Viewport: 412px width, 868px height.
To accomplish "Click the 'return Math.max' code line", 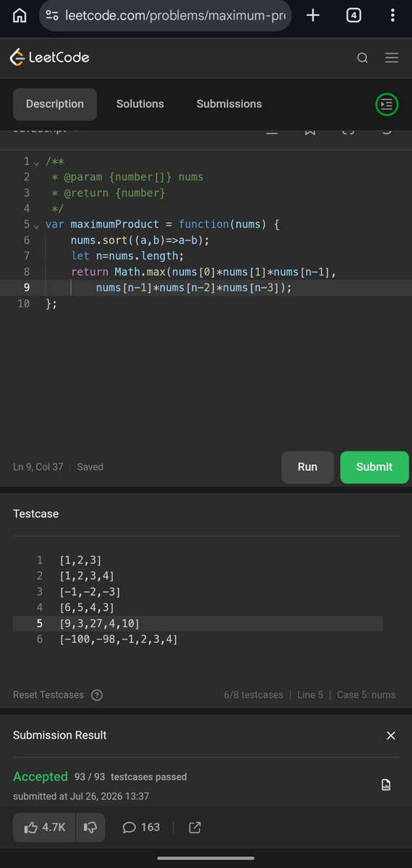I will click(x=204, y=272).
